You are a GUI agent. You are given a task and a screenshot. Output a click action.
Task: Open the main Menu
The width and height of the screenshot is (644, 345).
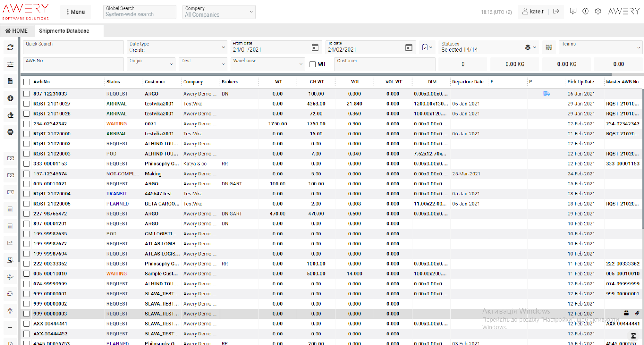tap(76, 12)
